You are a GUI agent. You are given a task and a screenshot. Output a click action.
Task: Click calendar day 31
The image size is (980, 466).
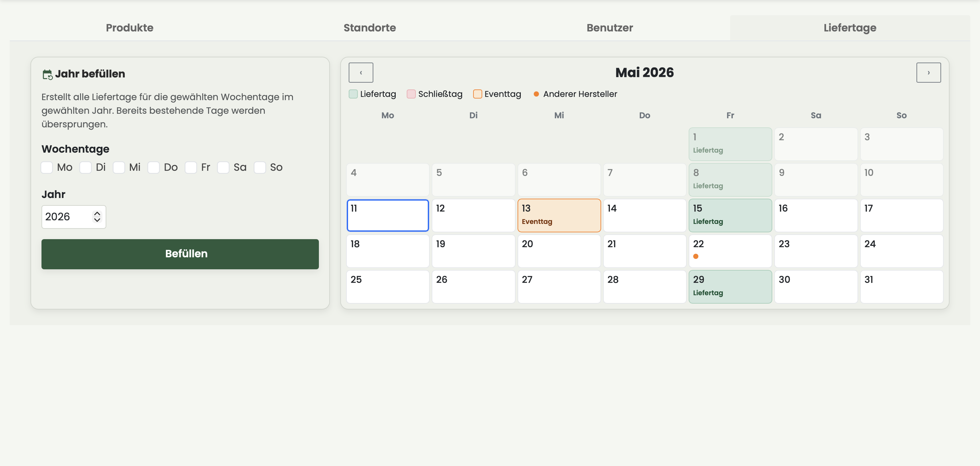901,287
